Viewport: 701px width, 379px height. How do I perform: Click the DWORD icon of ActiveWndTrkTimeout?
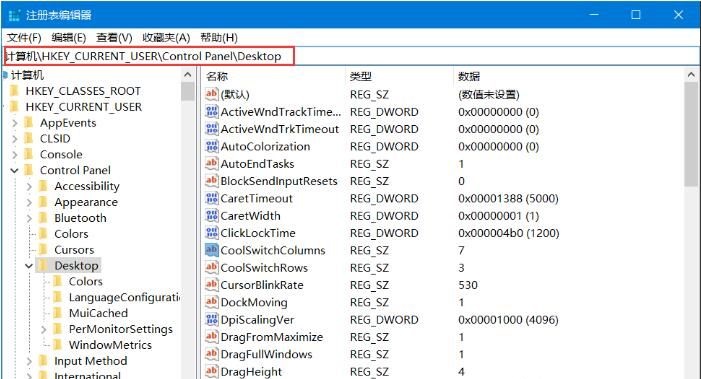pyautogui.click(x=211, y=129)
